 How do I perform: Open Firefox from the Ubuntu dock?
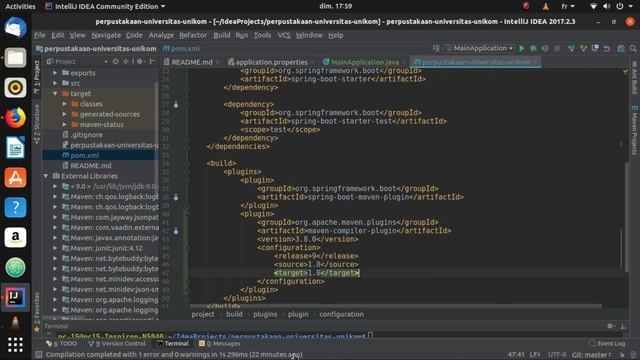tap(16, 118)
